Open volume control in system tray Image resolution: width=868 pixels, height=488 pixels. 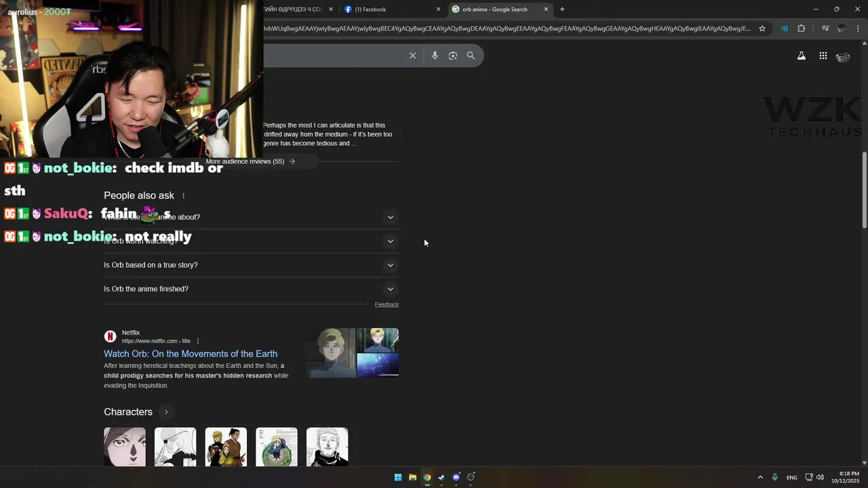(x=820, y=477)
